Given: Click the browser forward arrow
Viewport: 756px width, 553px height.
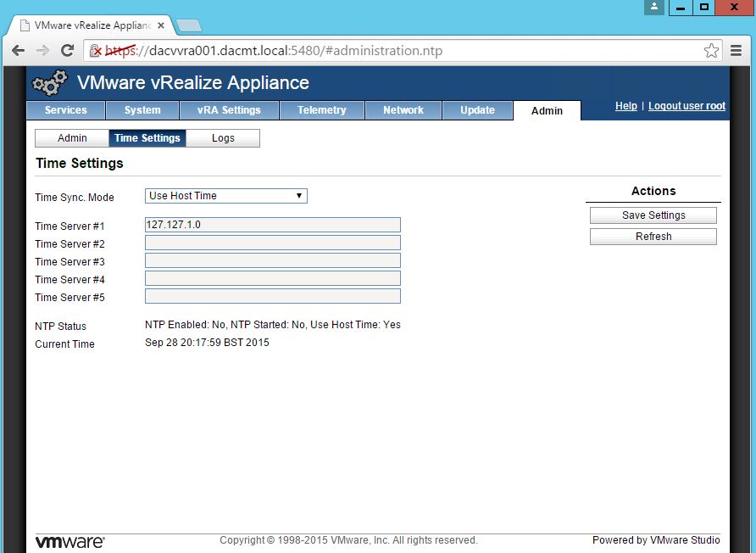Looking at the screenshot, I should pos(43,50).
